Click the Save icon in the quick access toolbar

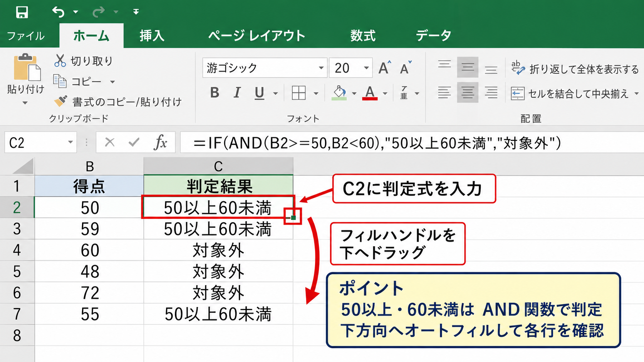click(x=22, y=12)
